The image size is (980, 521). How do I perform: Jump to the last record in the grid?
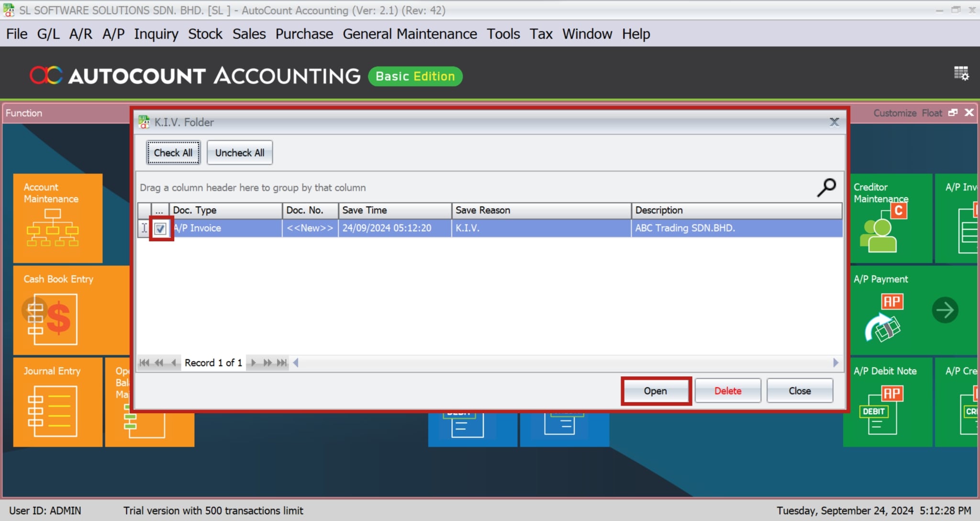[x=282, y=362]
